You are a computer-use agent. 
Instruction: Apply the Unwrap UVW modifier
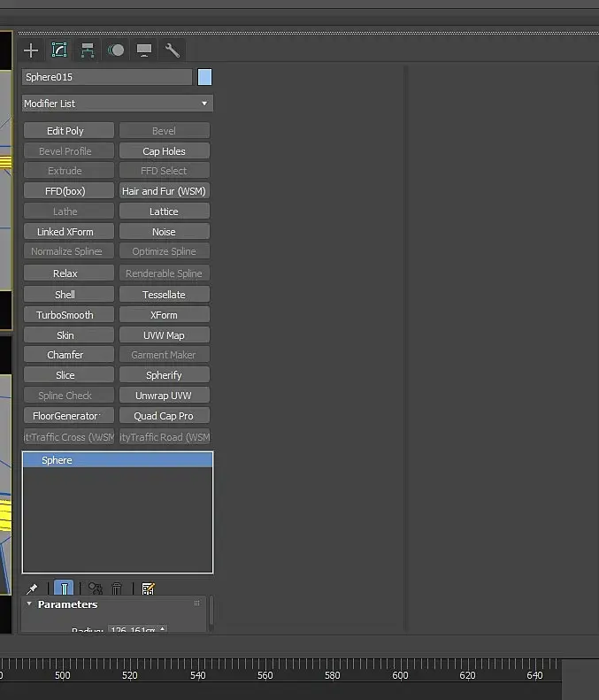click(x=165, y=396)
